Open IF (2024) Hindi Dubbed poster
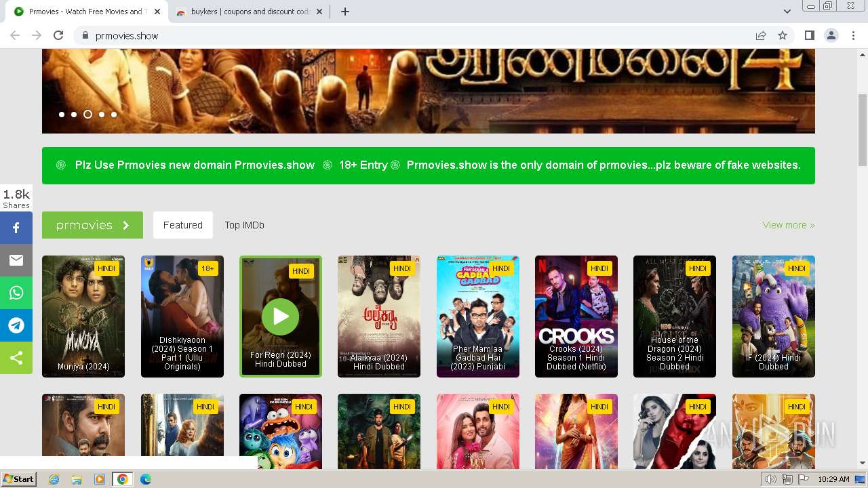The height and width of the screenshot is (488, 868). (774, 317)
